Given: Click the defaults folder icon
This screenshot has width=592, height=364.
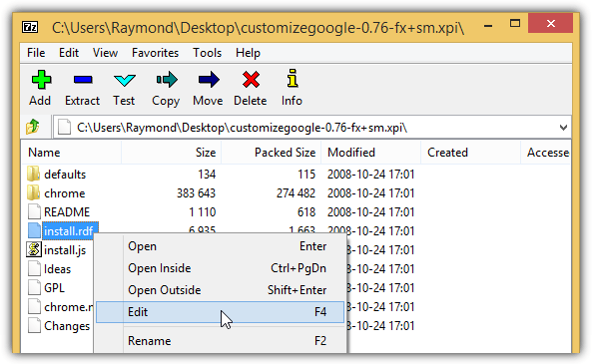Looking at the screenshot, I should (x=34, y=174).
